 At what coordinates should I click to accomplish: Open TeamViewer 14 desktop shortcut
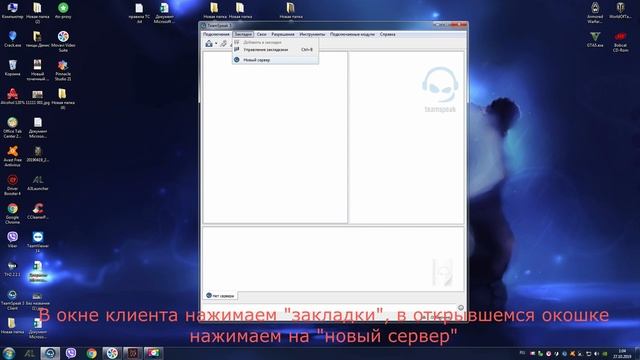[38, 242]
